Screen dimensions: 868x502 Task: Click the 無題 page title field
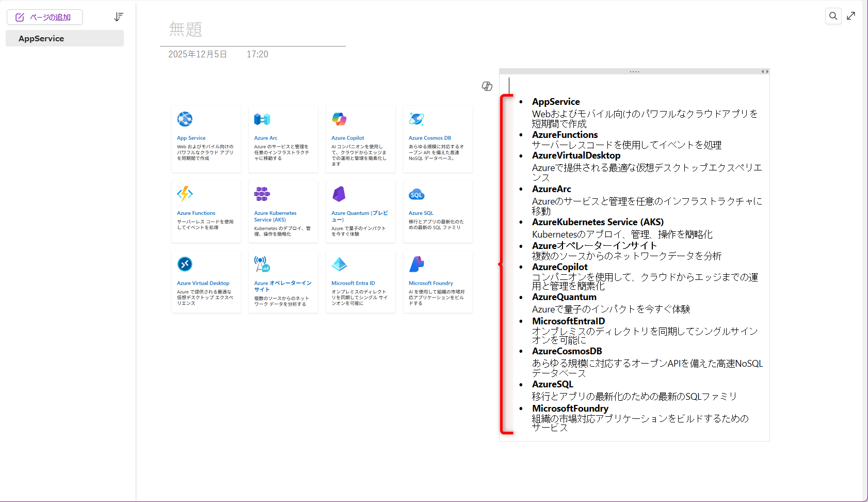point(185,29)
